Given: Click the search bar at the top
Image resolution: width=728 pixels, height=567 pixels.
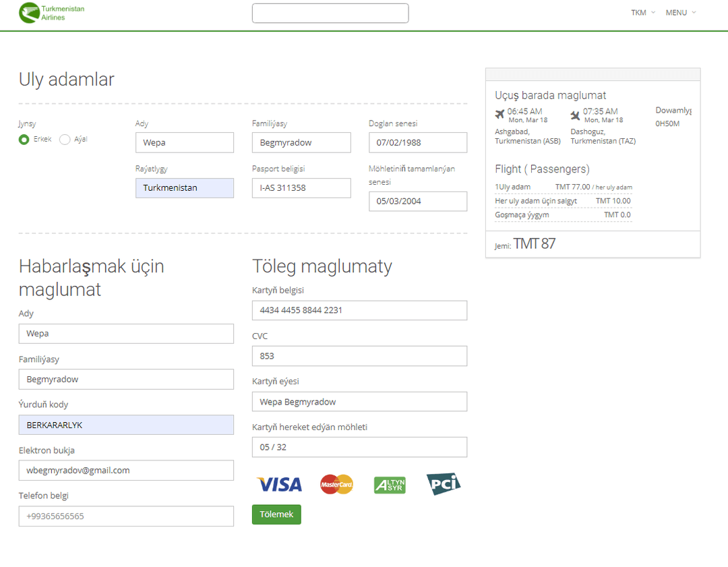Looking at the screenshot, I should (x=330, y=13).
